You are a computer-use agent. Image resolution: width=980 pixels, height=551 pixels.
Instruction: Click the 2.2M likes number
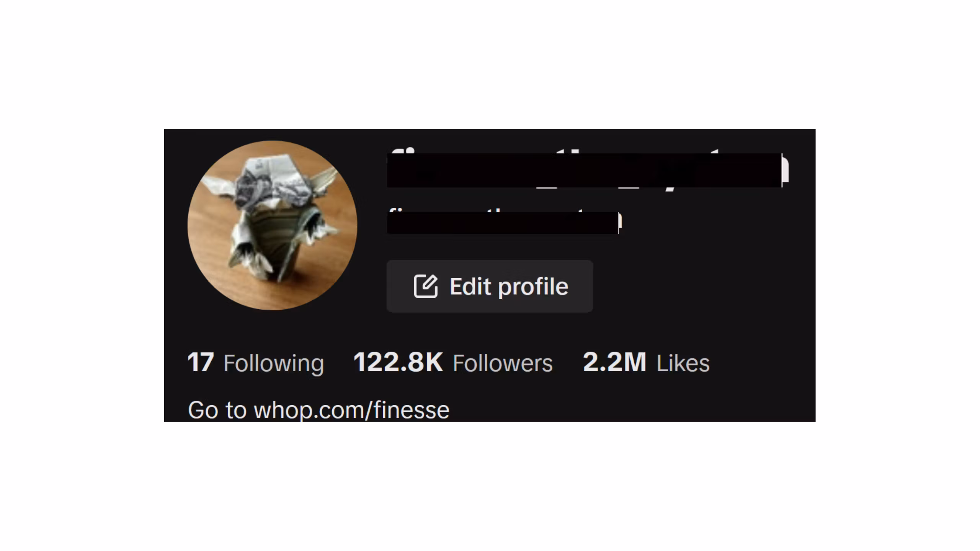click(x=614, y=362)
